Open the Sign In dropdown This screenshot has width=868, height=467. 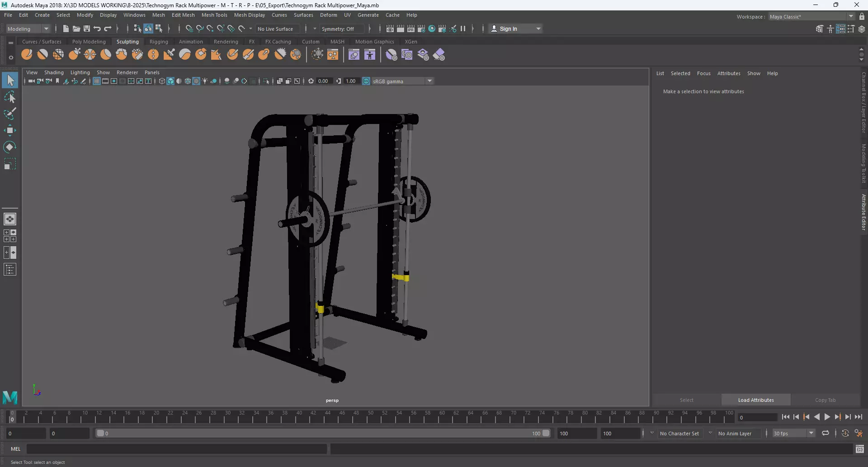pyautogui.click(x=516, y=29)
